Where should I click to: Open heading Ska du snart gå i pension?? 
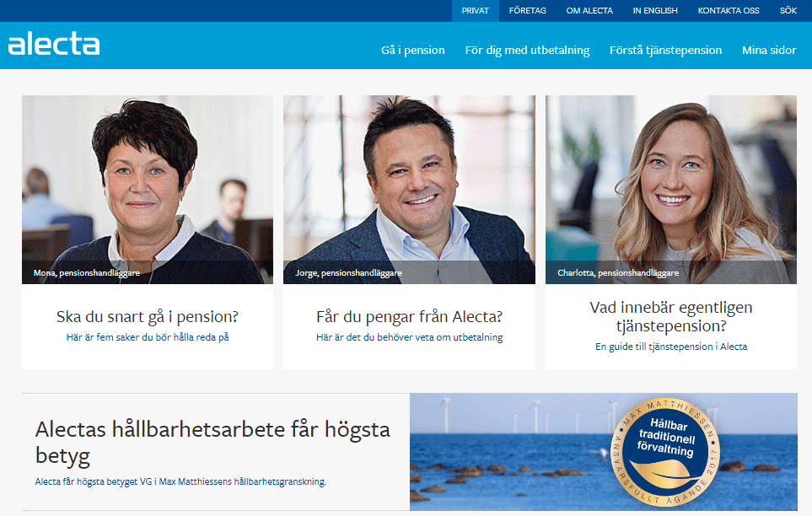(148, 316)
